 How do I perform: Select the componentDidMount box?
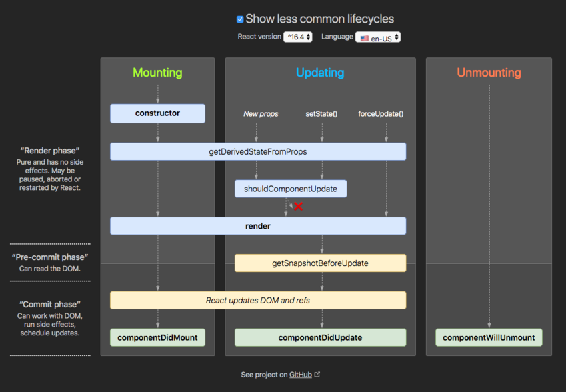(x=157, y=337)
